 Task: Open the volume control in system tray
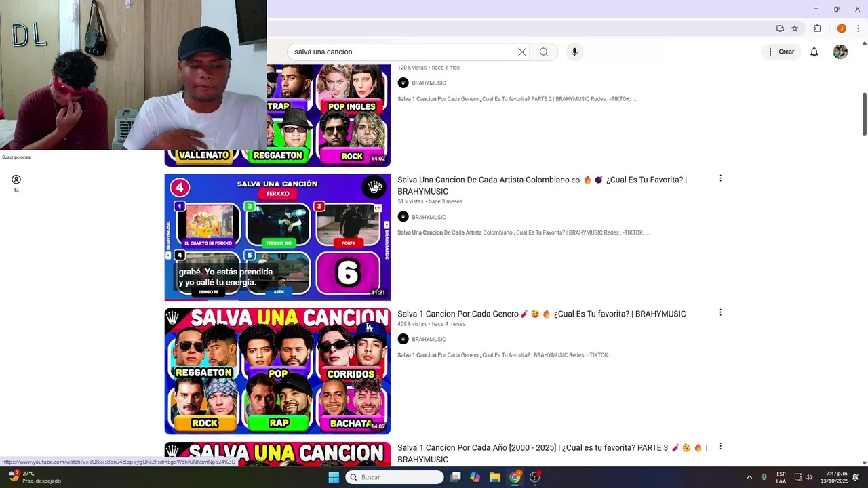coord(808,477)
